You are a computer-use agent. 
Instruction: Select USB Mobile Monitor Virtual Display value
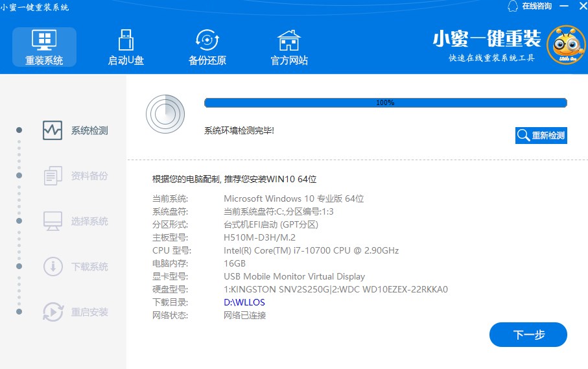pyautogui.click(x=294, y=276)
